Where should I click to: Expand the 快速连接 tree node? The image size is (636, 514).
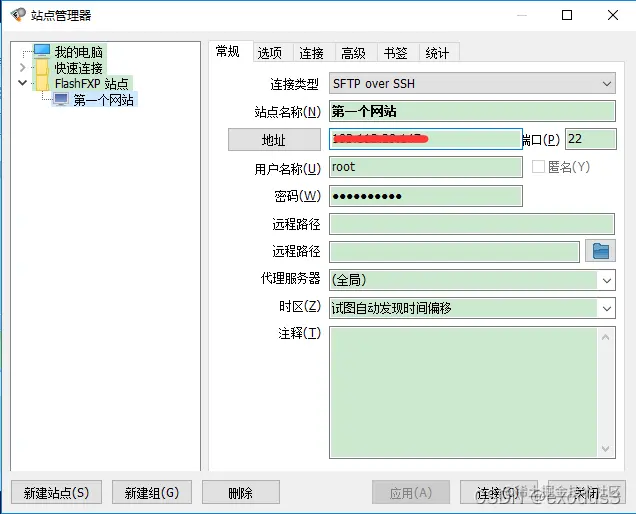pyautogui.click(x=23, y=67)
